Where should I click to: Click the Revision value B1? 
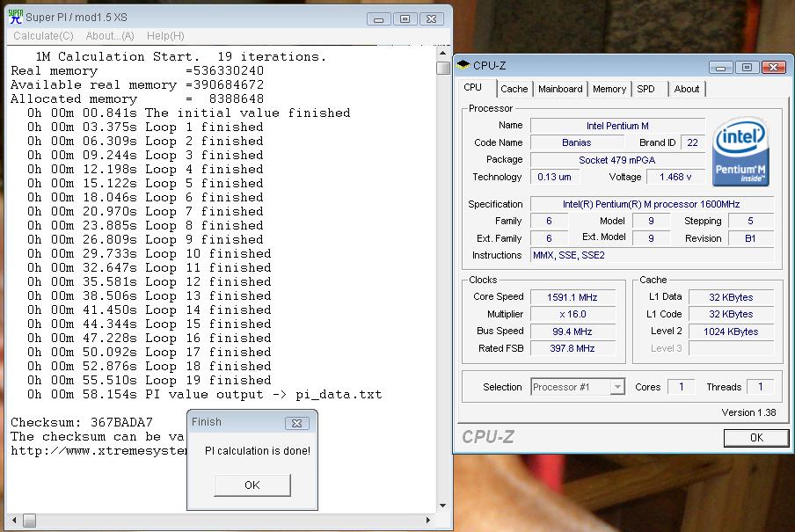[x=751, y=237]
